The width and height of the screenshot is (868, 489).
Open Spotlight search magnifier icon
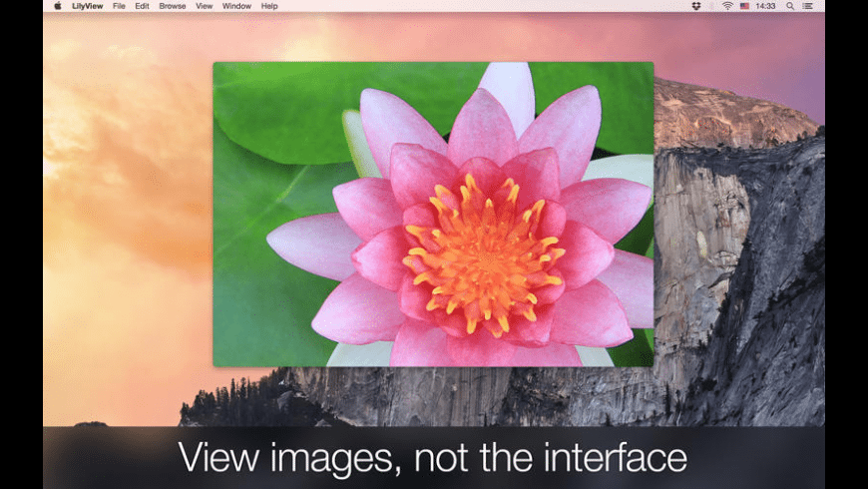click(790, 6)
